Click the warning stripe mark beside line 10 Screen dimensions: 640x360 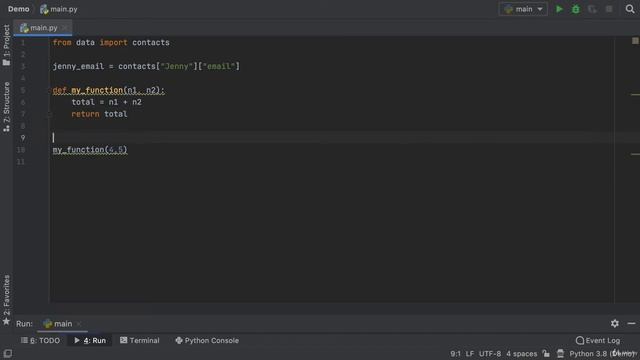(635, 154)
